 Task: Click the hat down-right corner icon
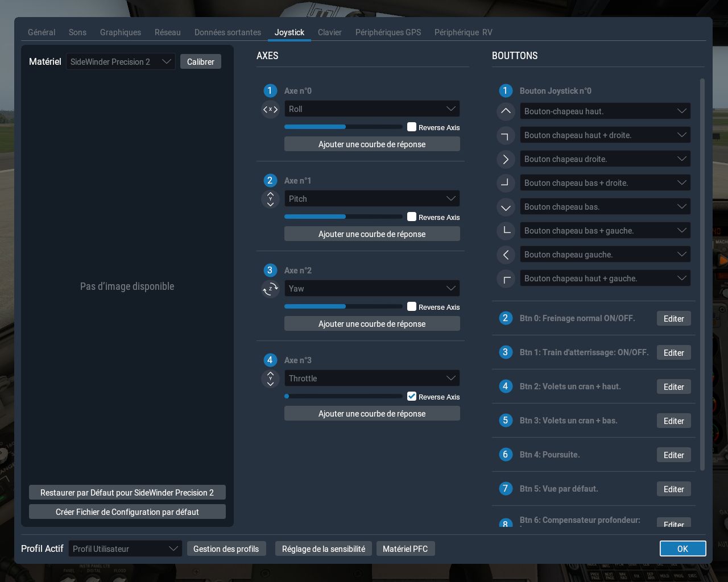pyautogui.click(x=506, y=183)
